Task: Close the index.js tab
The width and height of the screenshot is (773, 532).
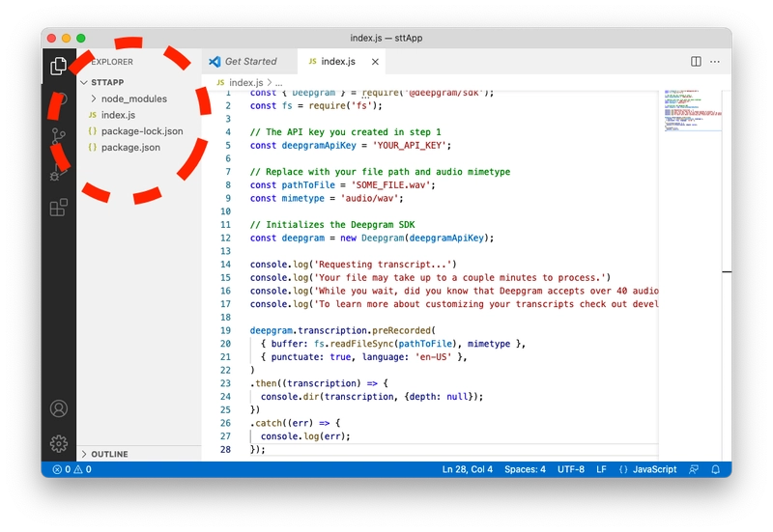Action: pyautogui.click(x=375, y=62)
